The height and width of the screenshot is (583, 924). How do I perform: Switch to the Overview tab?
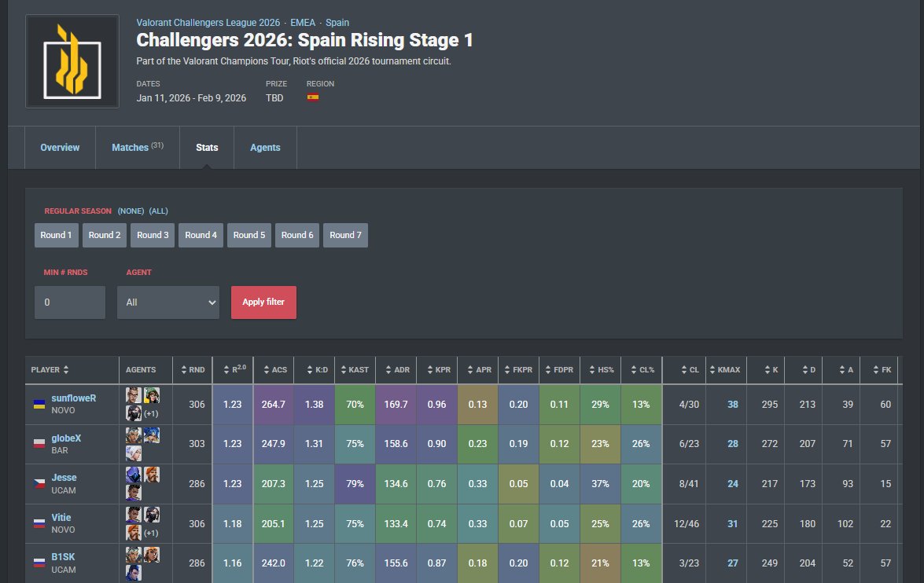point(60,148)
